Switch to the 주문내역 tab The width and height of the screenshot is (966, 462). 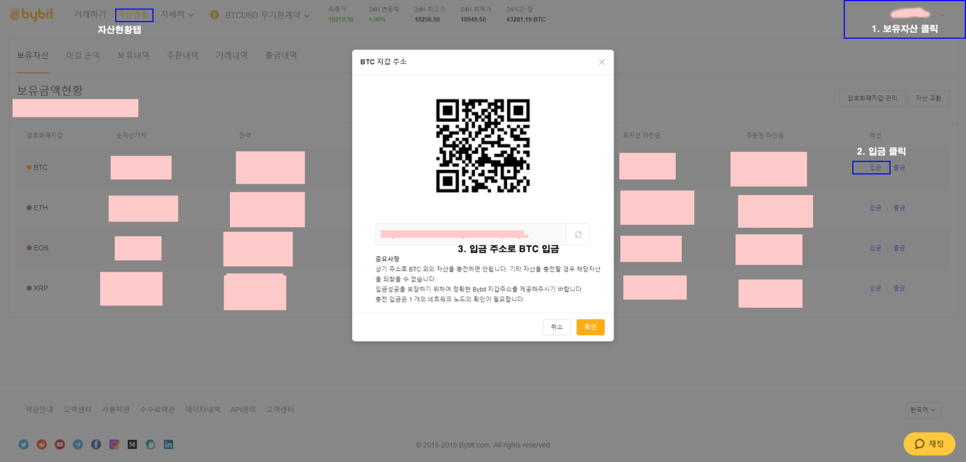(x=182, y=55)
